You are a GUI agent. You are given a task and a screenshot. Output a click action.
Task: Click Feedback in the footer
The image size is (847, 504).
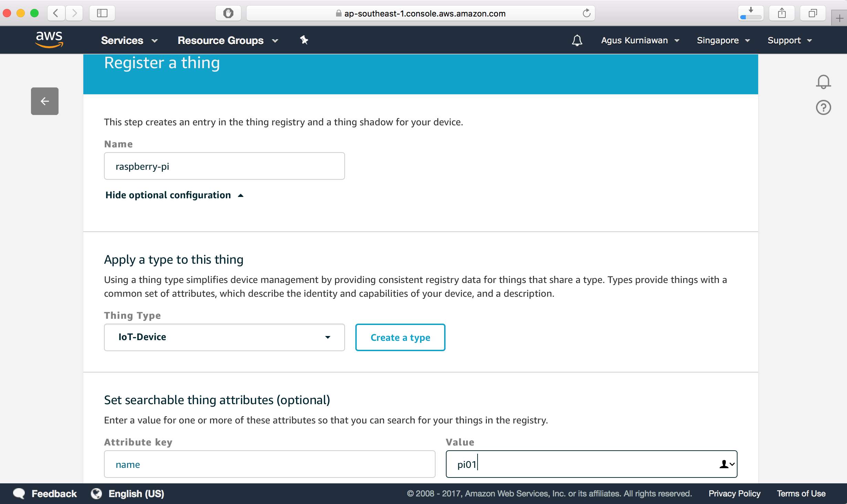(54, 494)
